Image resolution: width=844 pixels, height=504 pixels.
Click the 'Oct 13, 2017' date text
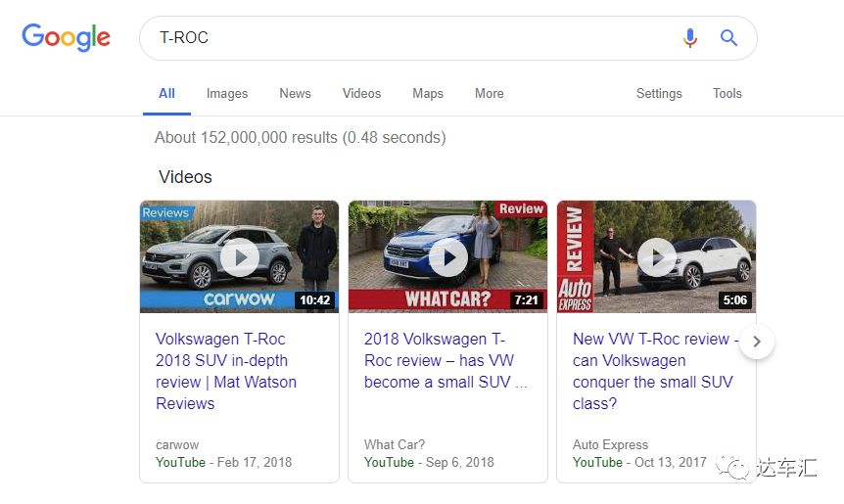point(670,463)
